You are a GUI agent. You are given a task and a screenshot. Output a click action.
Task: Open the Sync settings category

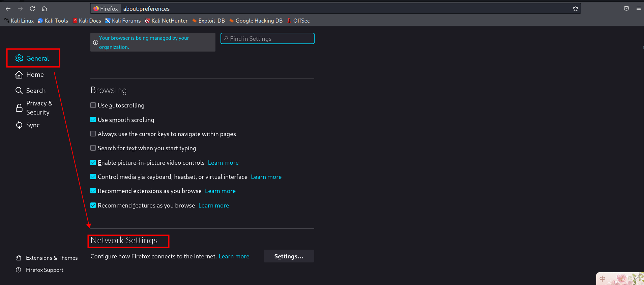click(28, 125)
